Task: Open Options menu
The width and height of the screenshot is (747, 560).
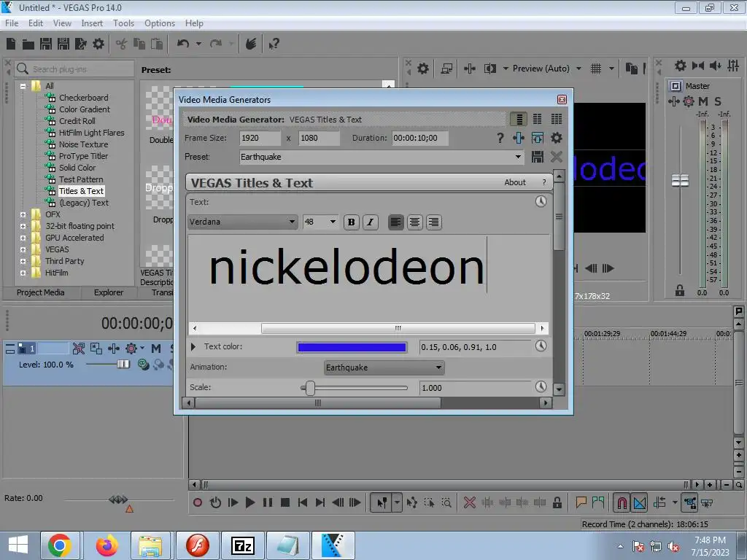Action: point(160,23)
